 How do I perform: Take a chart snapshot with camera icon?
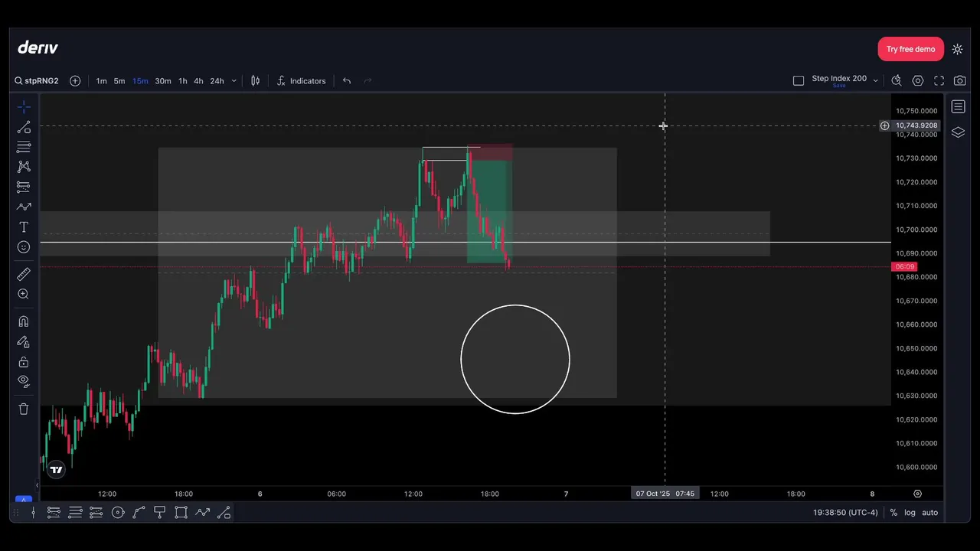point(959,80)
